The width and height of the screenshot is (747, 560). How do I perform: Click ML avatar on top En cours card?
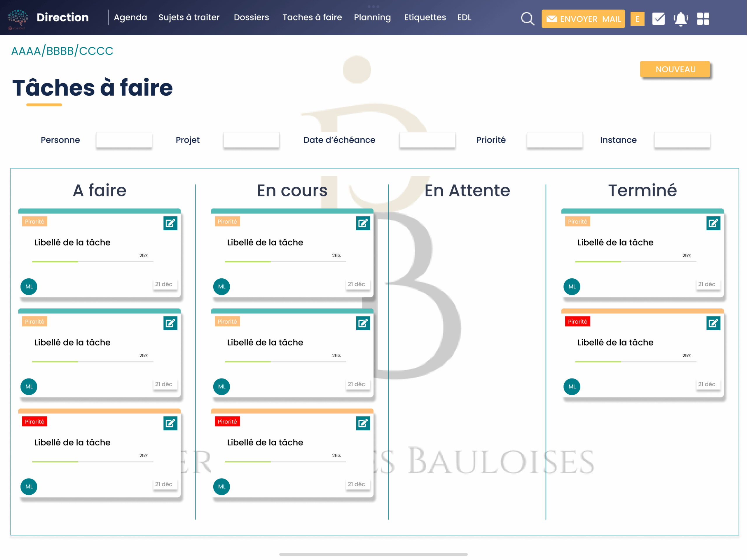point(221,286)
